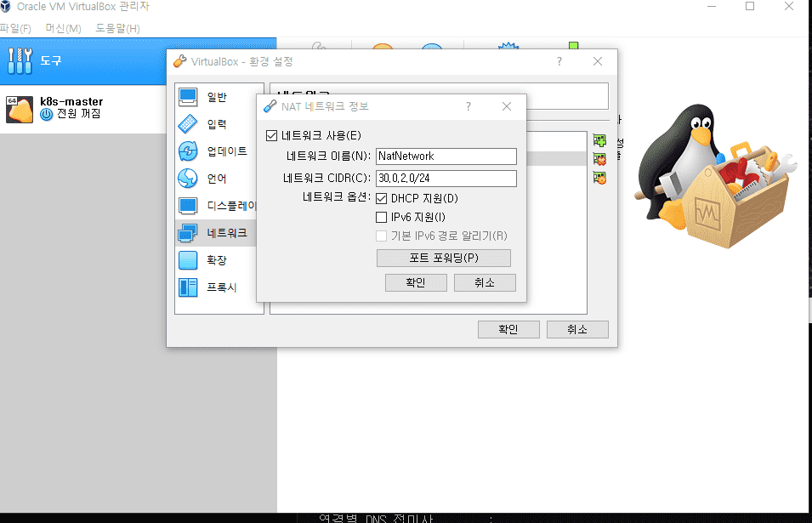Screen dimensions: 812x523
Task: Select the 입력 settings category
Action: [x=218, y=124]
